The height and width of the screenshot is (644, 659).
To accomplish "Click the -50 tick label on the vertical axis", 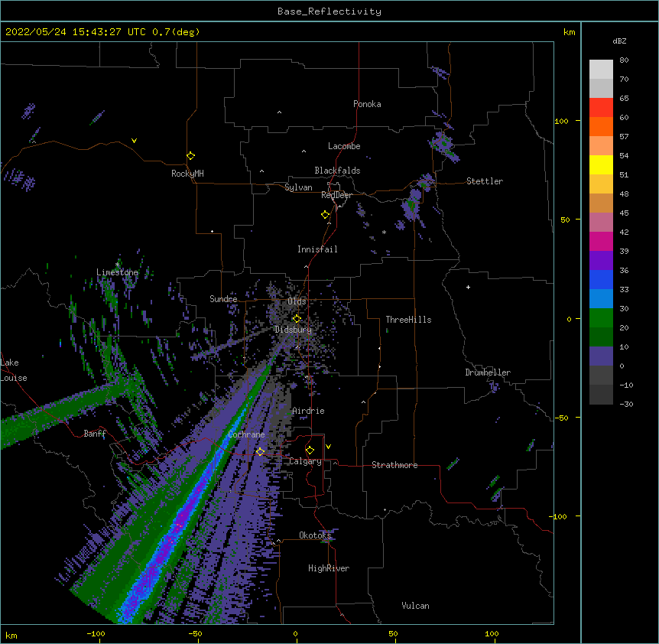I will pyautogui.click(x=561, y=418).
